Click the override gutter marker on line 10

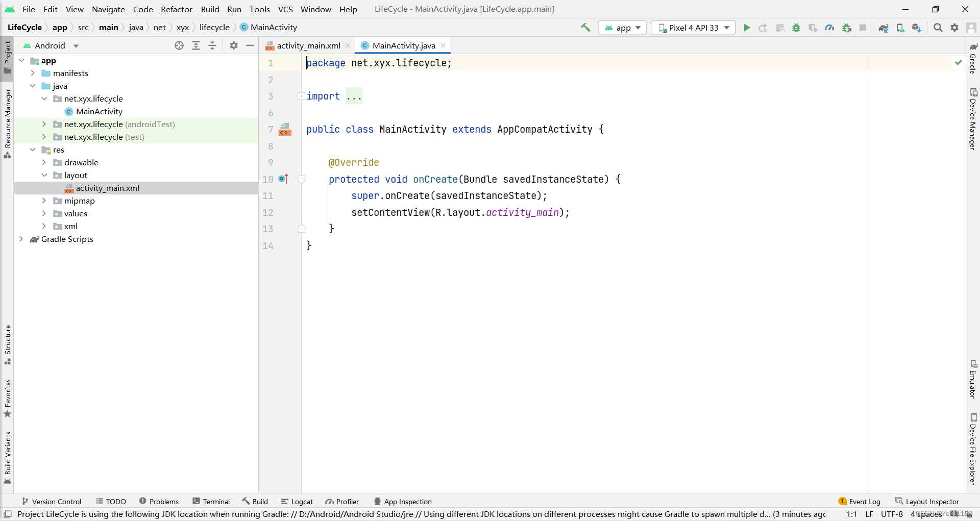tap(284, 179)
